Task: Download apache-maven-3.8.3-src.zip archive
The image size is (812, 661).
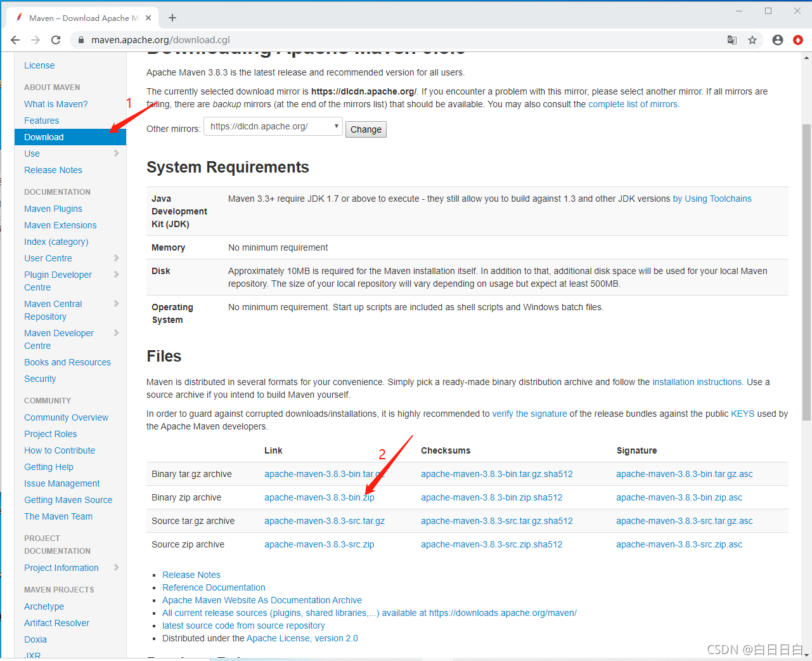Action: point(319,544)
